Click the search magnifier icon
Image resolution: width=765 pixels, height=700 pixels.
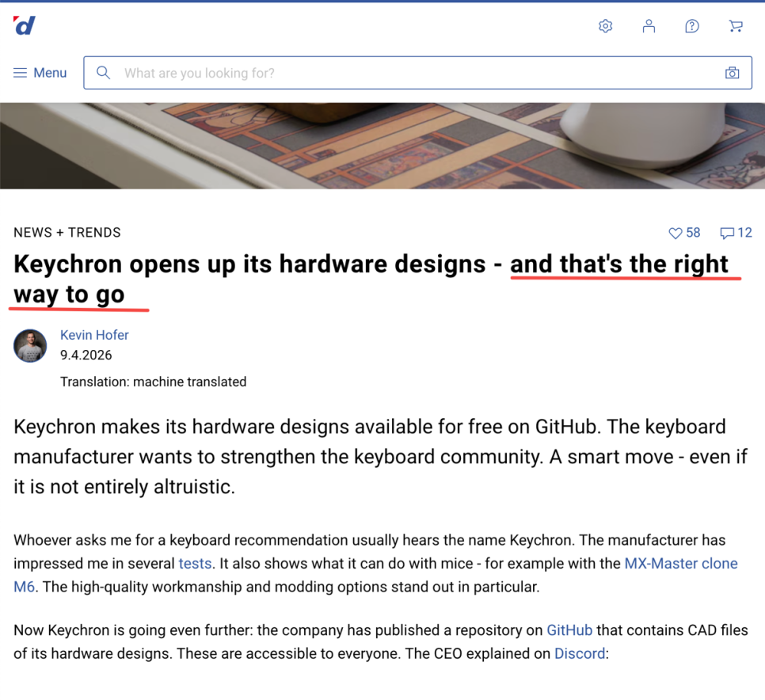104,73
